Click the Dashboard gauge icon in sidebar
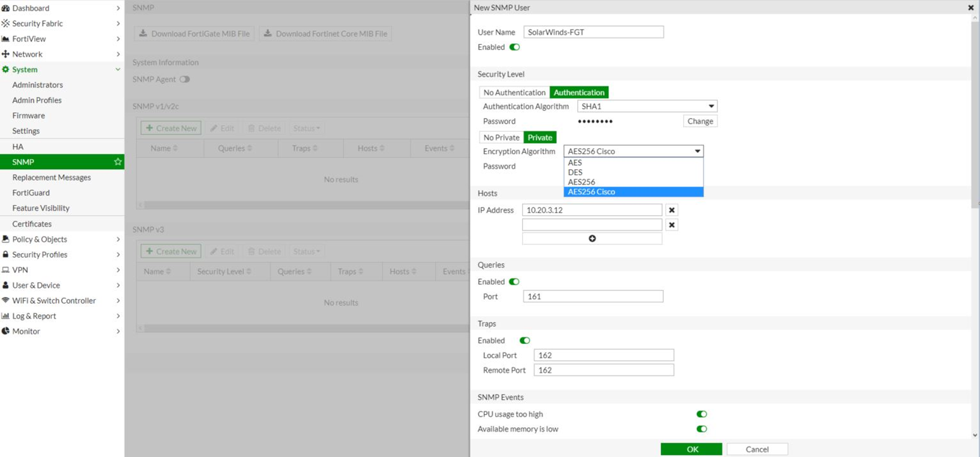This screenshot has width=980, height=457. [6, 8]
